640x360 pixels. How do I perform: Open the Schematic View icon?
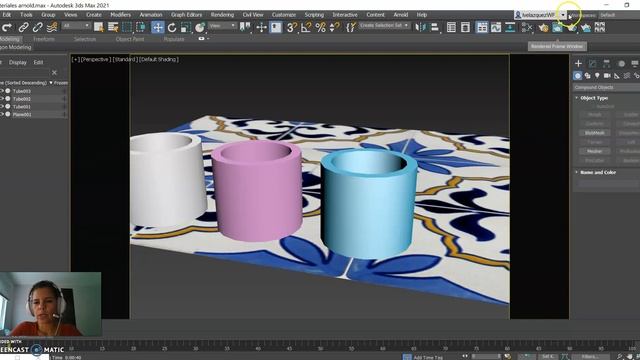(x=510, y=27)
